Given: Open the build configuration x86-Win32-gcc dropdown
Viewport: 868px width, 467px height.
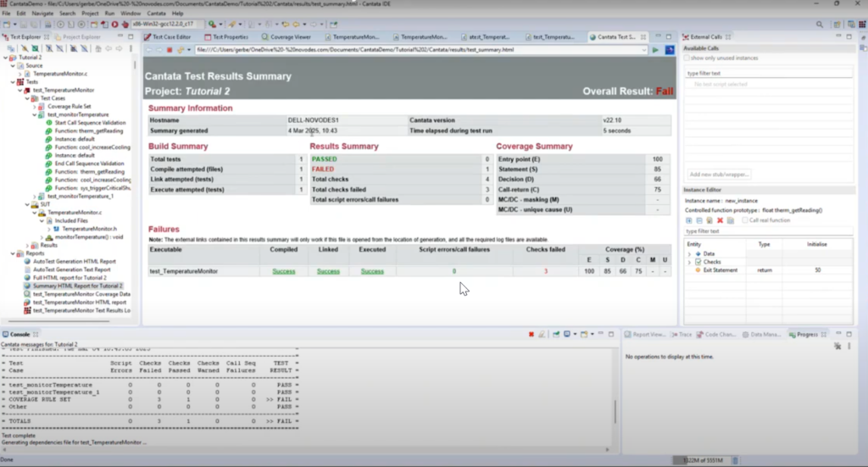Looking at the screenshot, I should point(167,25).
